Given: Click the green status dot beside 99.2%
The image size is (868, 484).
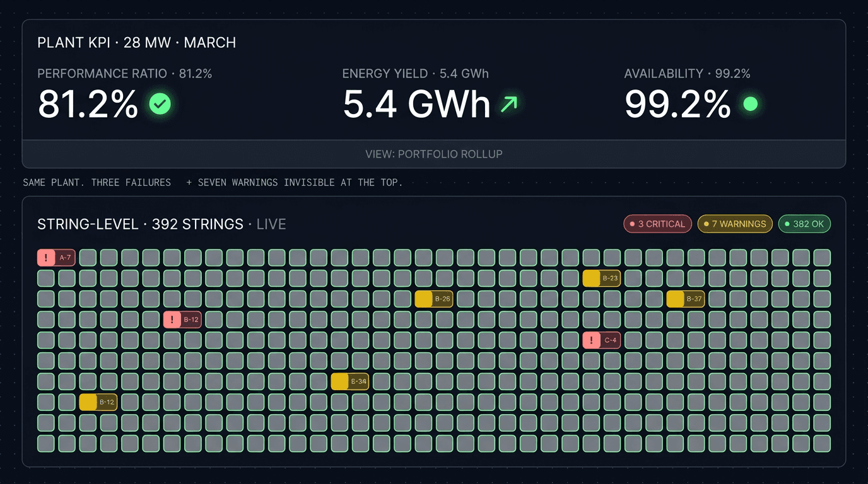Looking at the screenshot, I should (x=750, y=104).
